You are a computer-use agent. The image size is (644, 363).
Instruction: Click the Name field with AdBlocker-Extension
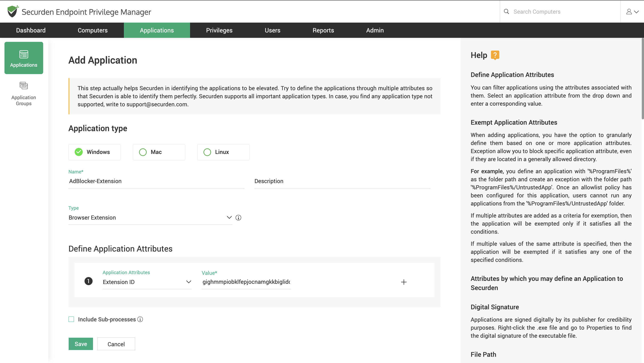(156, 181)
